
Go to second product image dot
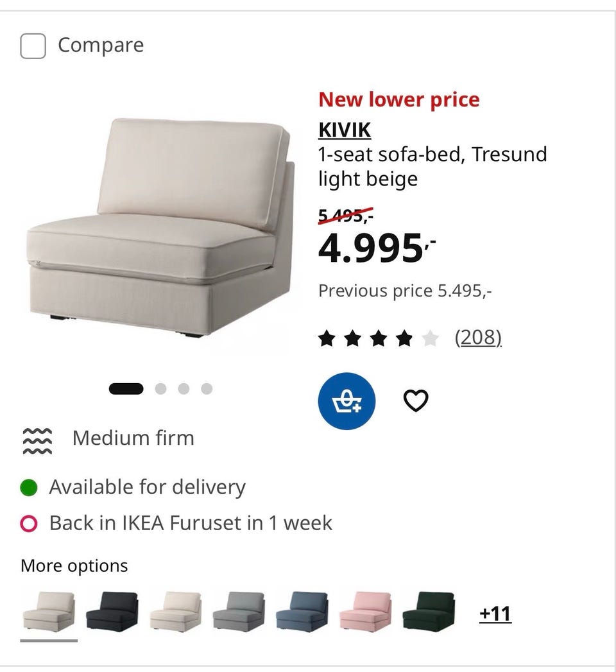point(160,389)
